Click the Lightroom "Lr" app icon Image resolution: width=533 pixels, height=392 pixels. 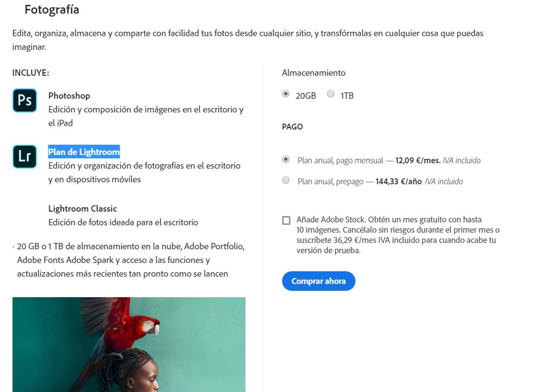(x=24, y=156)
